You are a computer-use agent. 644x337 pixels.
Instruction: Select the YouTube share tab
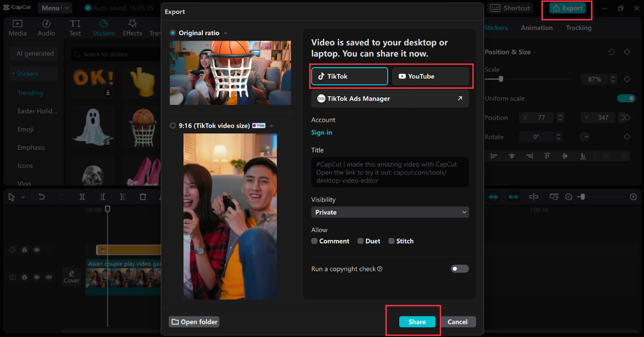[x=430, y=76]
